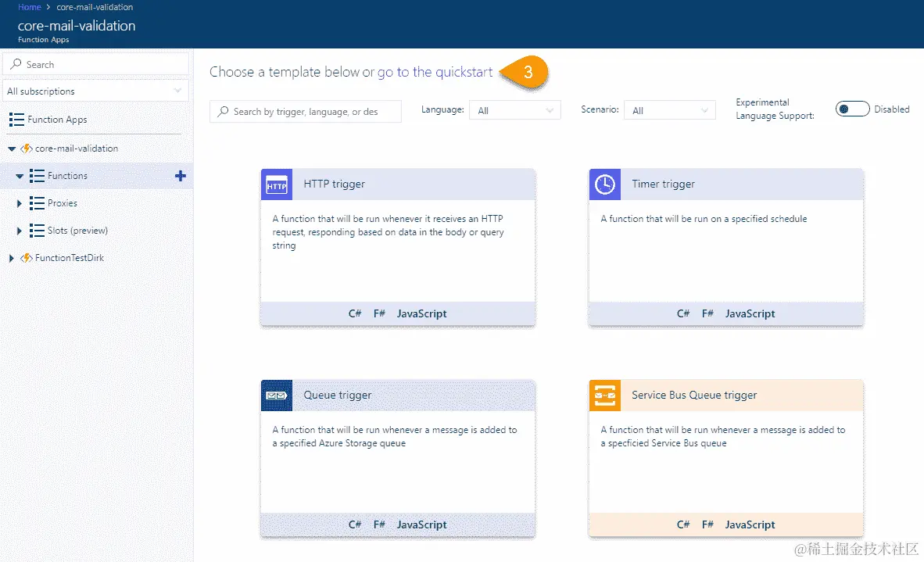This screenshot has width=924, height=562.
Task: Add a new function with plus icon
Action: pyautogui.click(x=181, y=176)
